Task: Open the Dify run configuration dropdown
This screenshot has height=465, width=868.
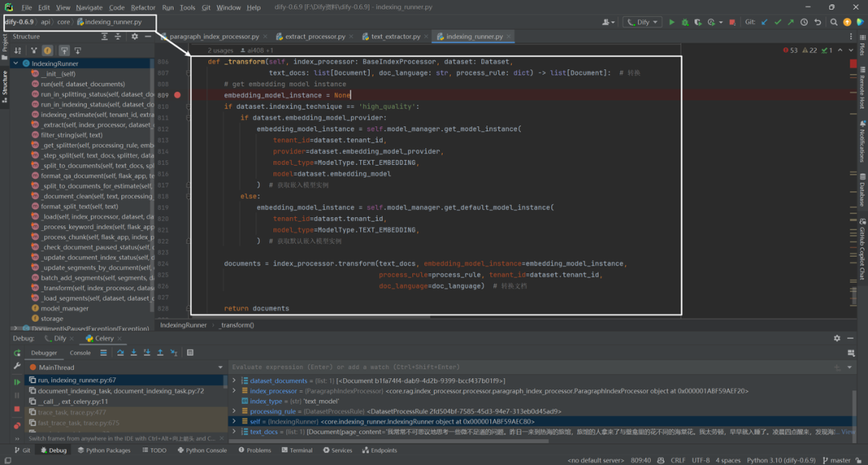Action: 642,23
